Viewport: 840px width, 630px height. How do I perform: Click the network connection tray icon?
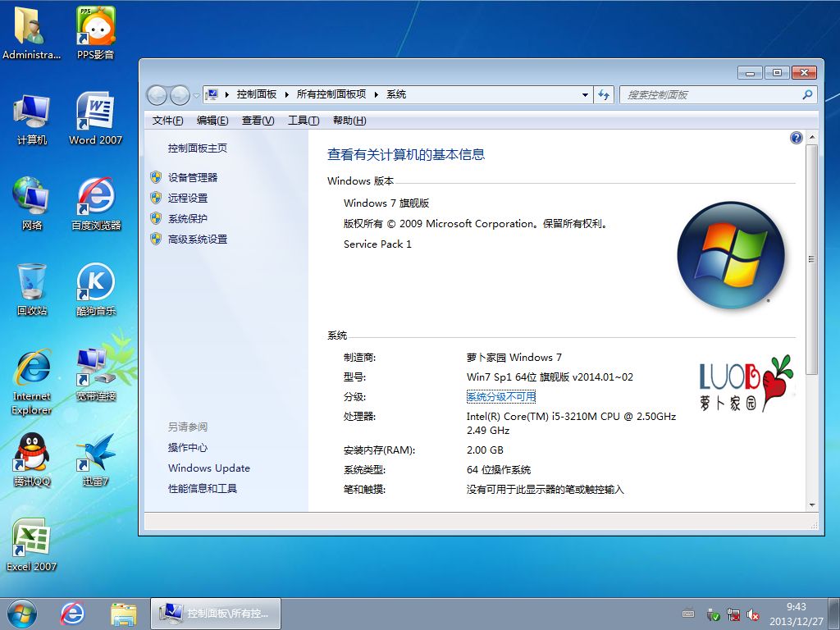(x=733, y=614)
